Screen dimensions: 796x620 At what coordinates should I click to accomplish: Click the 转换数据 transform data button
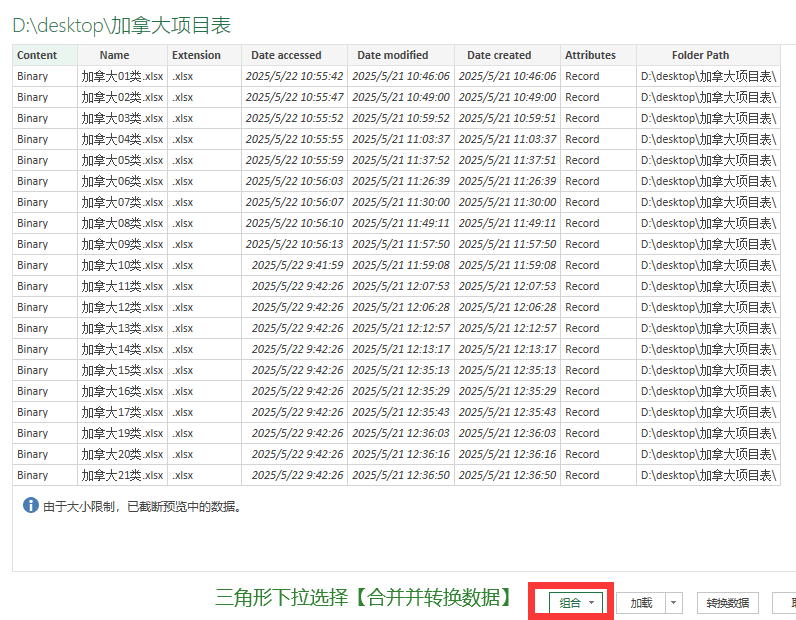[x=727, y=603]
